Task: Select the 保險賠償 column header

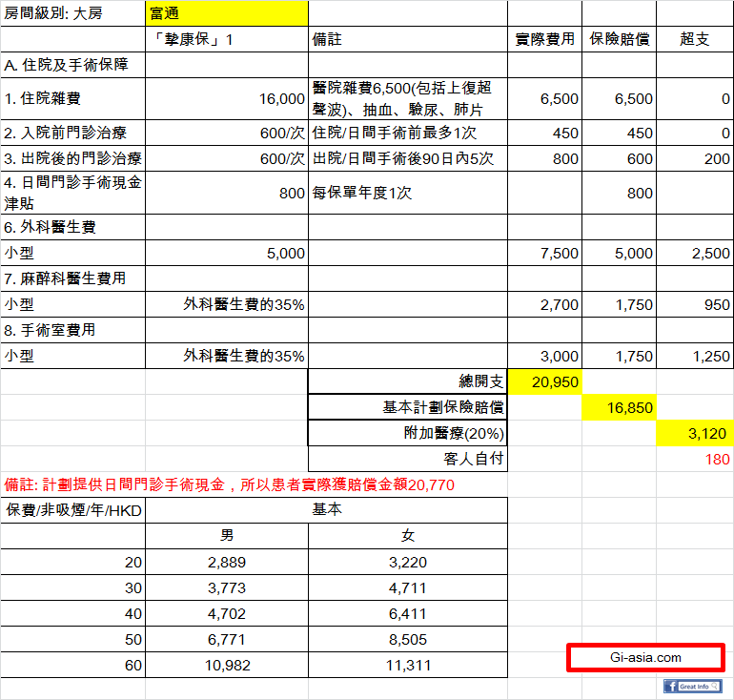Action: coord(620,39)
